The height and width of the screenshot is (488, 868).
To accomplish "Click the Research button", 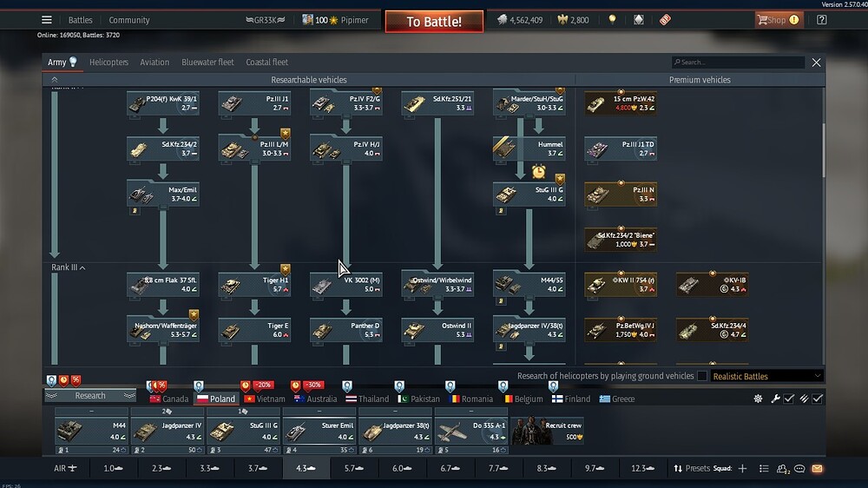I will click(90, 395).
